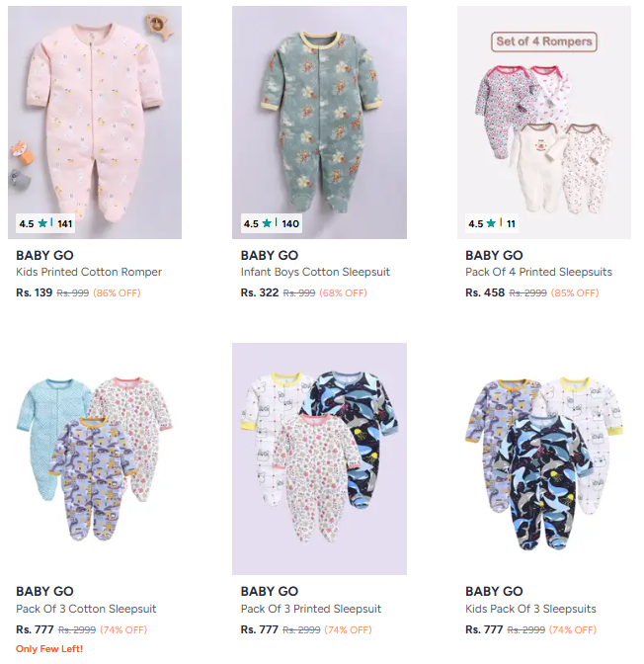Click the Only Few Left! notice
Screen dimensions: 644x664
click(49, 648)
